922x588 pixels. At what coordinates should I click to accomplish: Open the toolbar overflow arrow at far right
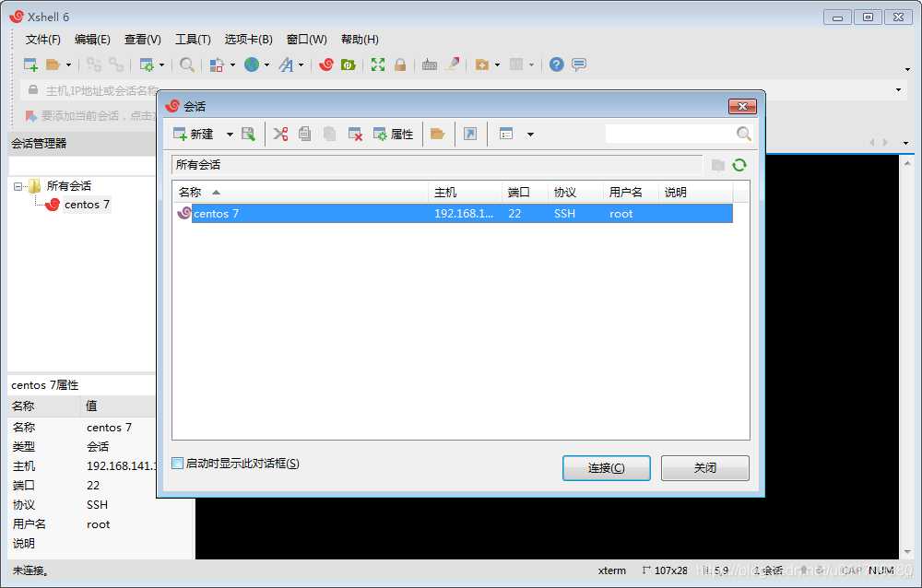(x=907, y=69)
